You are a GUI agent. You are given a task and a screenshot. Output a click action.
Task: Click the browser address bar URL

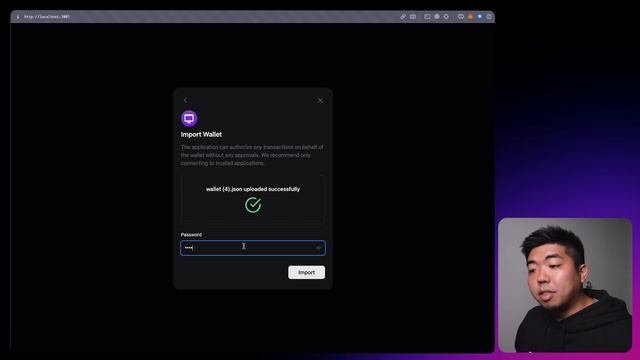47,17
